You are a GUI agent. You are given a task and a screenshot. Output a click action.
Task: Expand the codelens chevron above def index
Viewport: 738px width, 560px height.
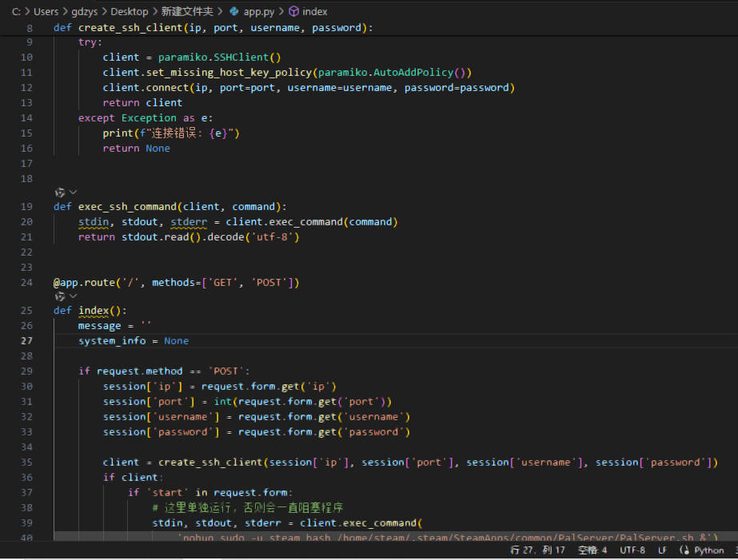pos(73,296)
